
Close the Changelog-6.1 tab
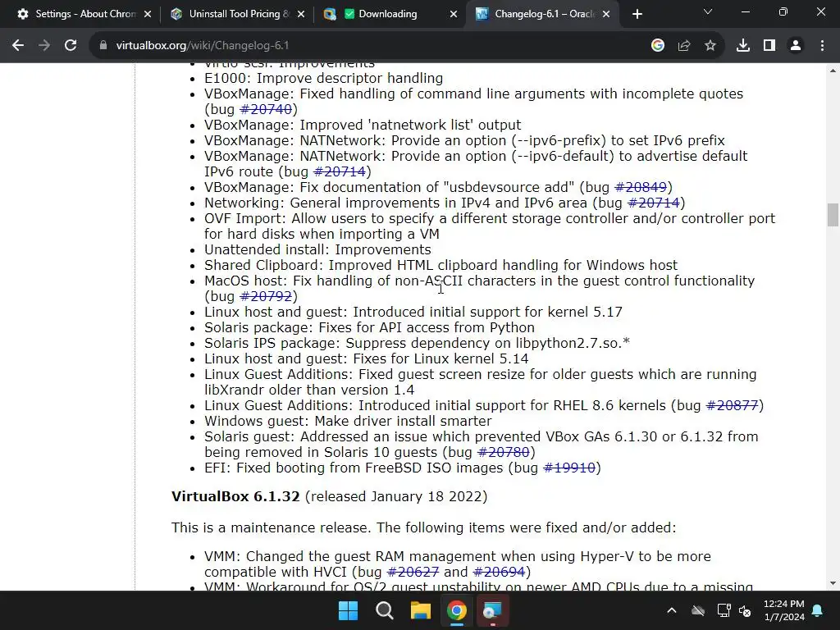pos(606,14)
